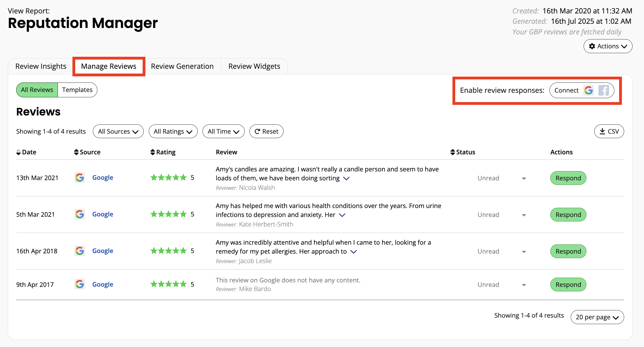644x347 pixels.
Task: Sort reviews by Source column arrows
Action: pyautogui.click(x=76, y=152)
